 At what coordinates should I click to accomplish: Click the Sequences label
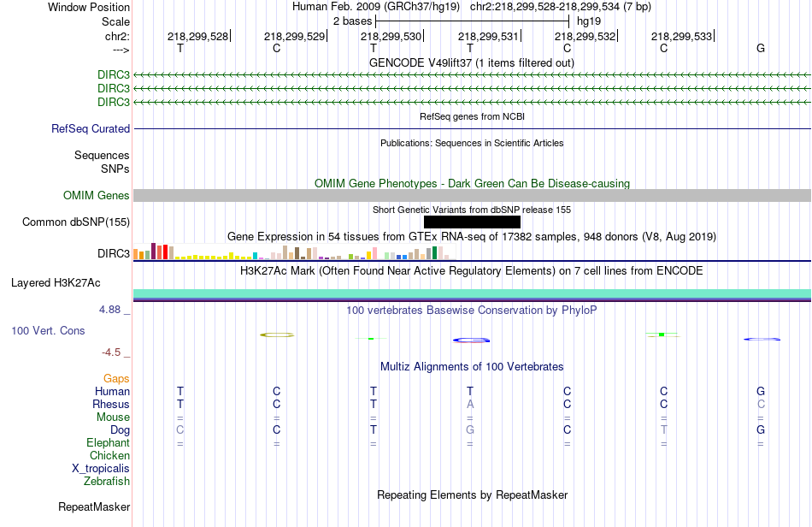click(102, 155)
